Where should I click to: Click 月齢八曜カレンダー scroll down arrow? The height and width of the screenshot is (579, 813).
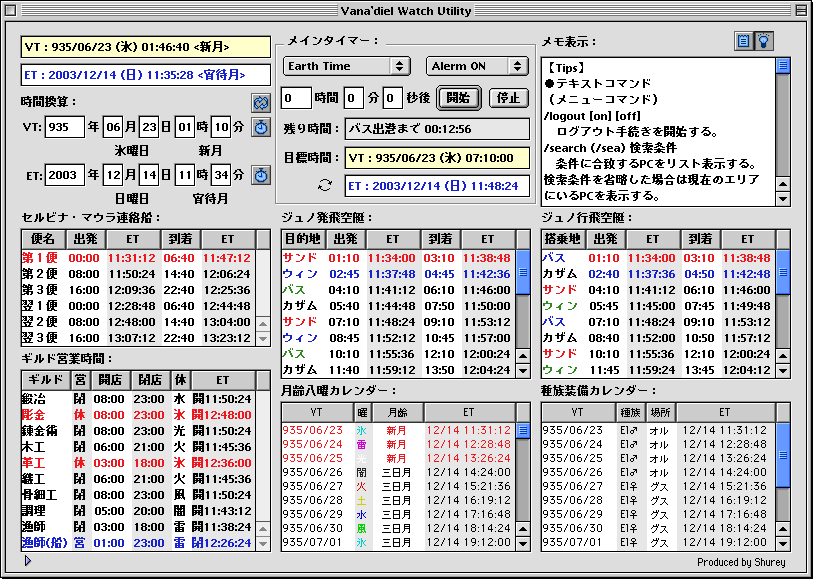523,543
